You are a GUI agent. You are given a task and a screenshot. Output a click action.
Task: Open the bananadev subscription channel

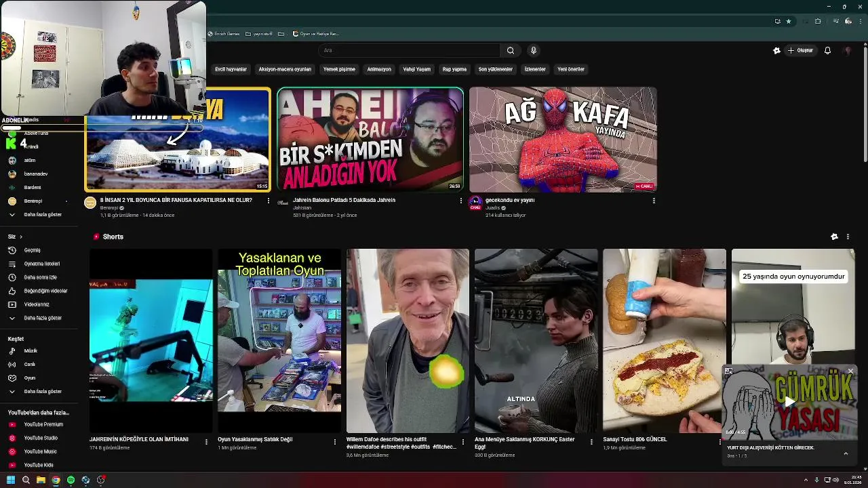click(x=41, y=174)
